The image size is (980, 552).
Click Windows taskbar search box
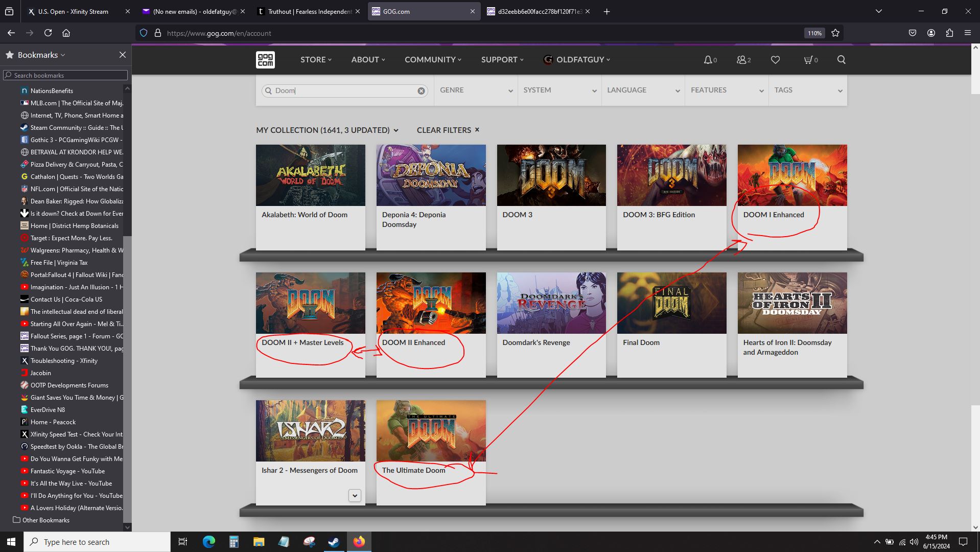[97, 542]
